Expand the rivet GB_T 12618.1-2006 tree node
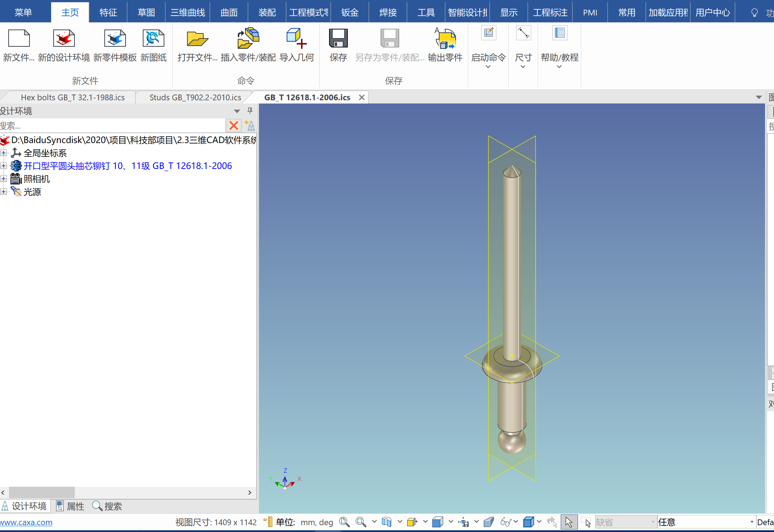774x532 pixels. pos(4,166)
